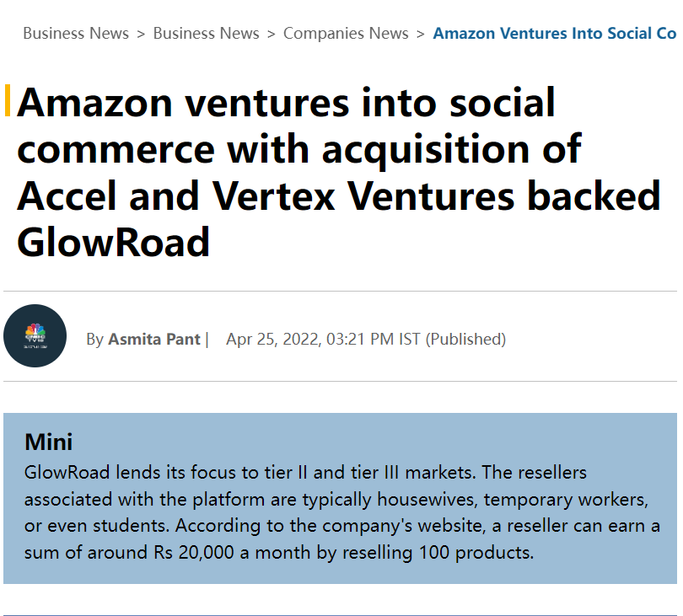Click the yellow accent bar beside the headline
The width and height of the screenshot is (683, 616).
[x=8, y=100]
